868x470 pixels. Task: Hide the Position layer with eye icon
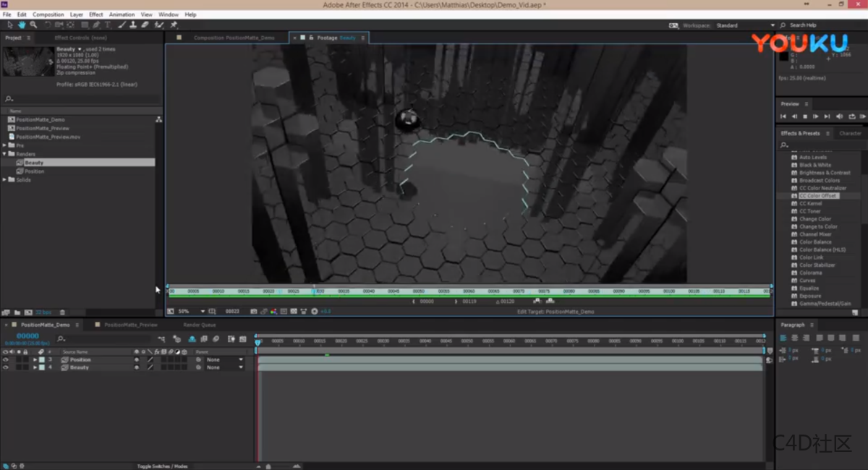(x=6, y=359)
